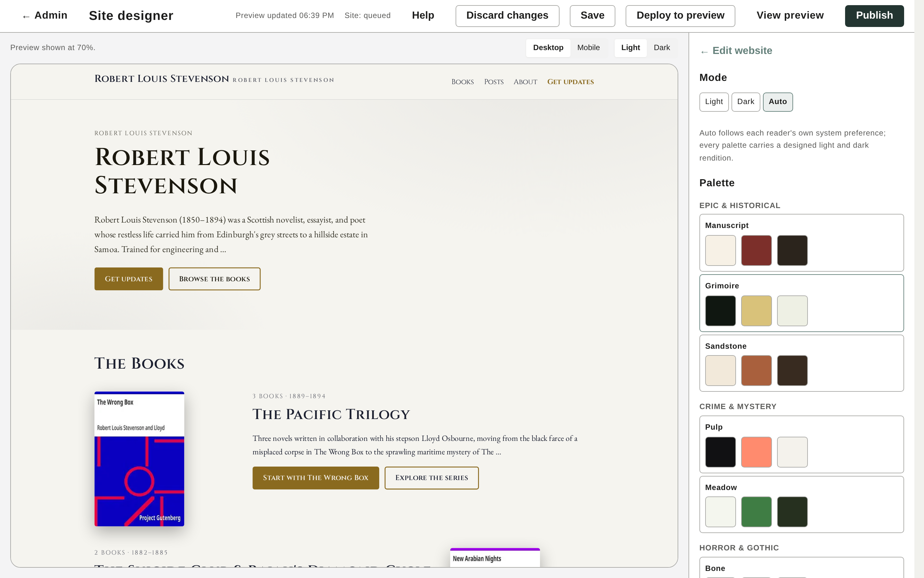Click Grimoire pale swatch
924x578 pixels.
pos(792,311)
